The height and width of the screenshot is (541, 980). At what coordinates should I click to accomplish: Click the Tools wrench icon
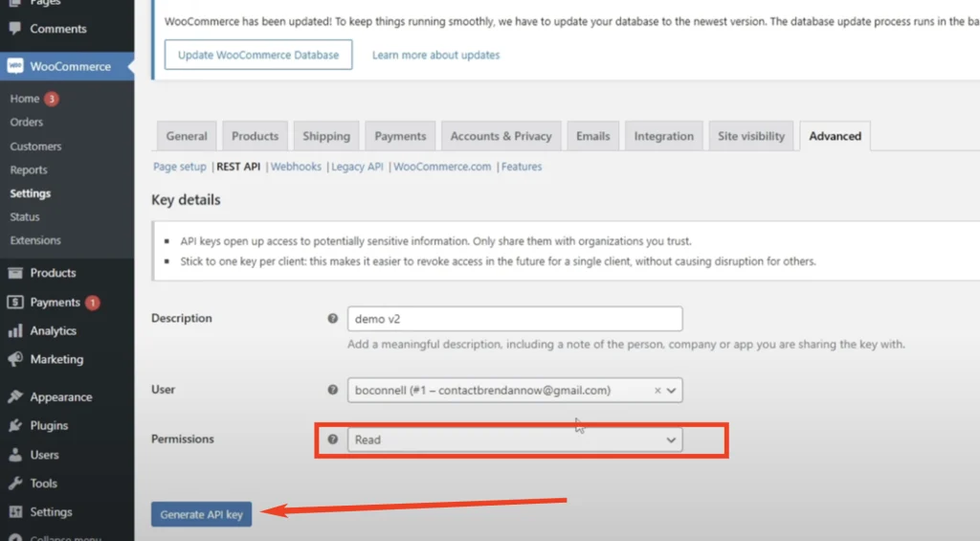click(x=15, y=483)
